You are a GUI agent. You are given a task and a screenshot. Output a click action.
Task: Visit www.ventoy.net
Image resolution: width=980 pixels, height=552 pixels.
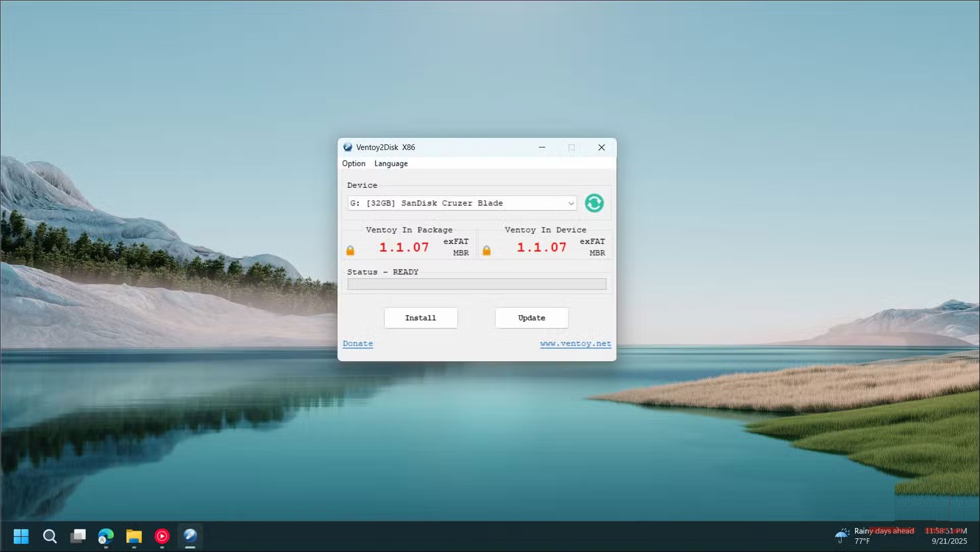575,343
